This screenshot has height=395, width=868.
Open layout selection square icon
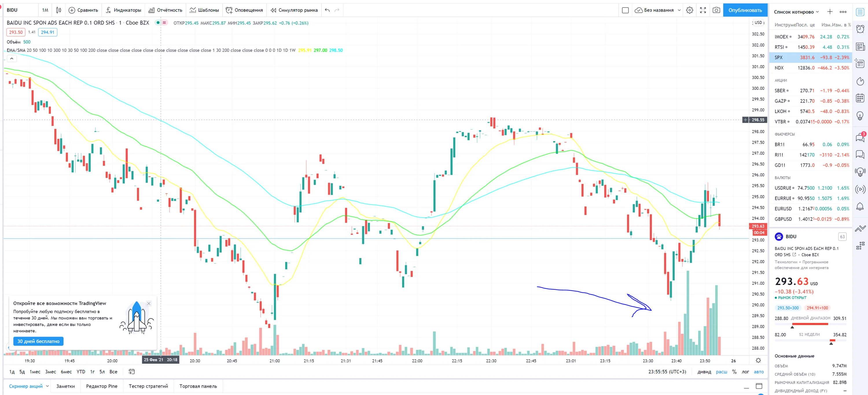pyautogui.click(x=625, y=10)
